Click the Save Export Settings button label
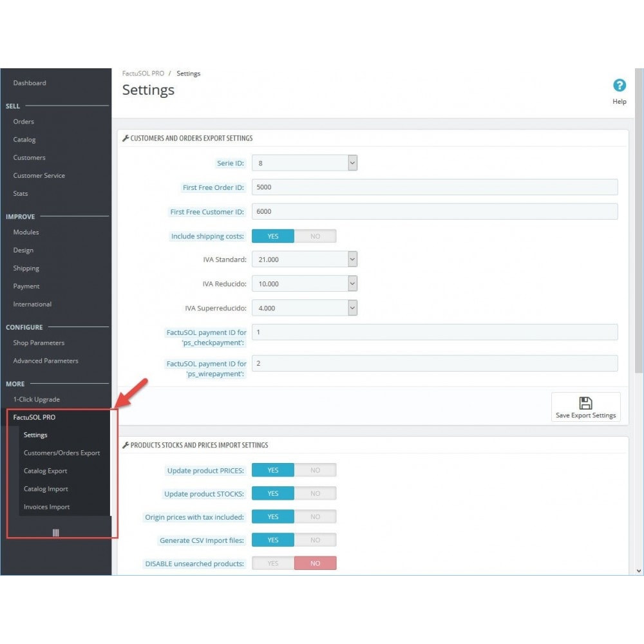This screenshot has height=644, width=644. [585, 415]
